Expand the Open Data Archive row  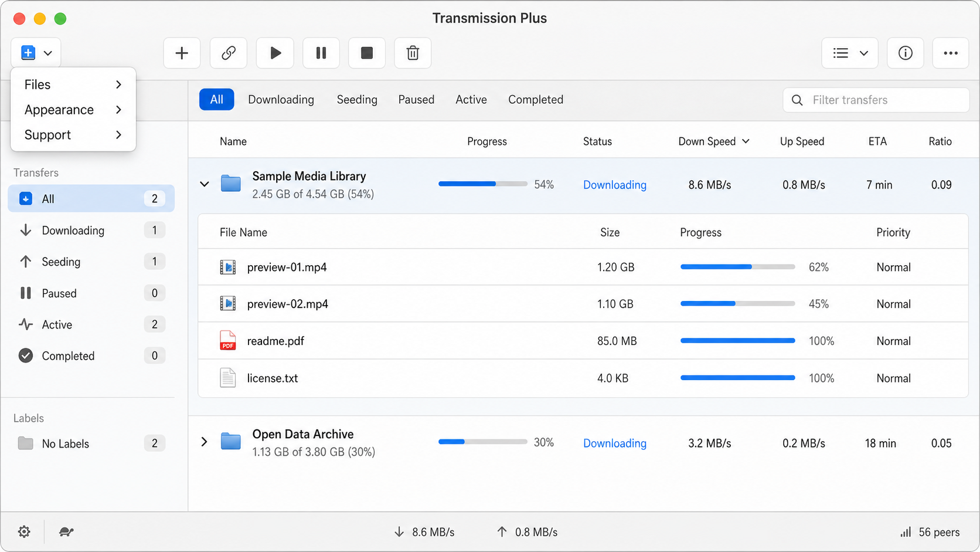204,442
